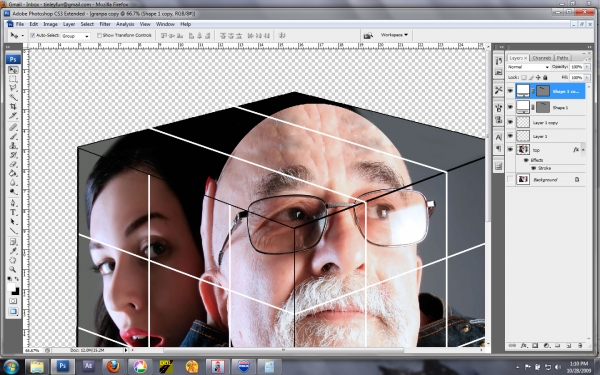Screen dimensions: 600x375
Task: Select the Hand tool
Action: tap(13, 261)
